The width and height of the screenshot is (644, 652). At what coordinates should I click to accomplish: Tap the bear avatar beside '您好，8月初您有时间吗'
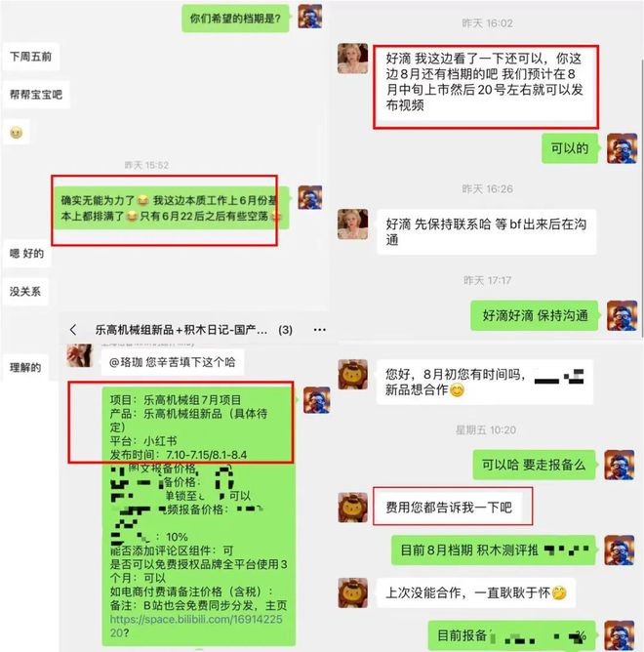click(x=352, y=375)
